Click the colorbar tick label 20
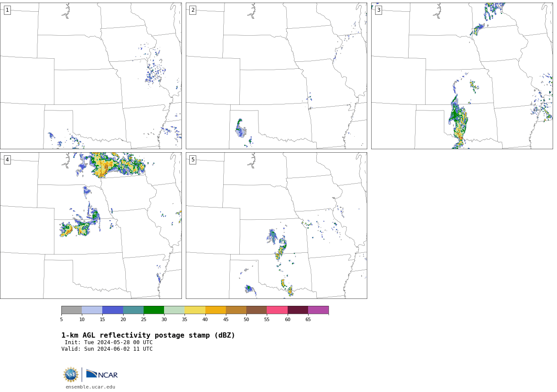This screenshot has height=392, width=557. pos(123,320)
